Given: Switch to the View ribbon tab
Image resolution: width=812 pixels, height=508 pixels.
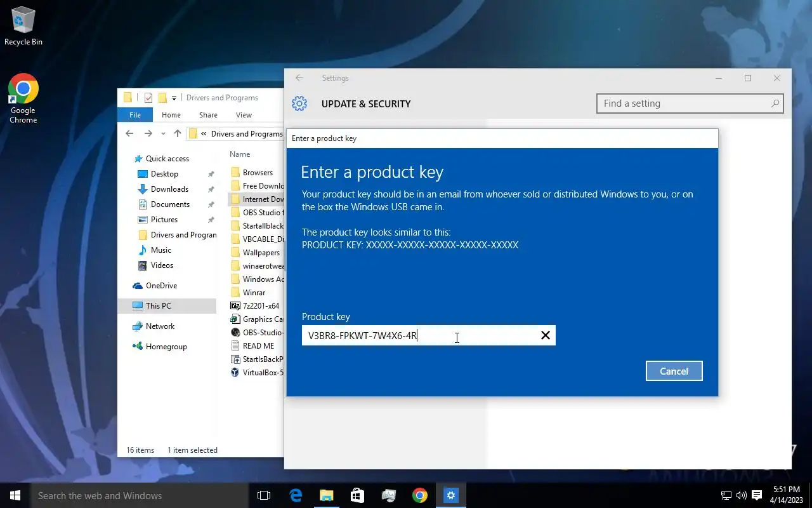Looking at the screenshot, I should [x=244, y=115].
